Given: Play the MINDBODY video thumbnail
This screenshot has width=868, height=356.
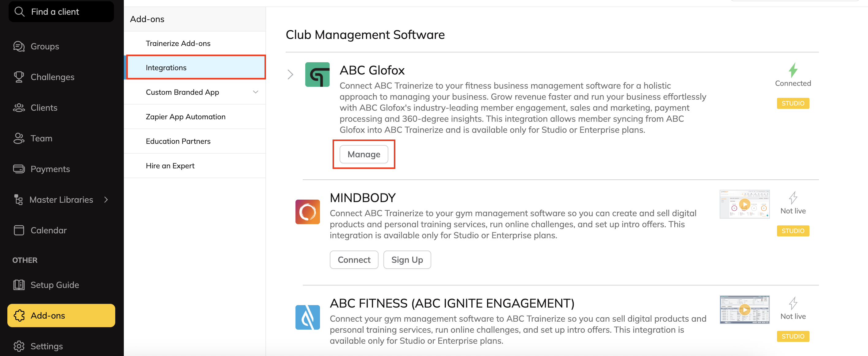Looking at the screenshot, I should tap(744, 204).
